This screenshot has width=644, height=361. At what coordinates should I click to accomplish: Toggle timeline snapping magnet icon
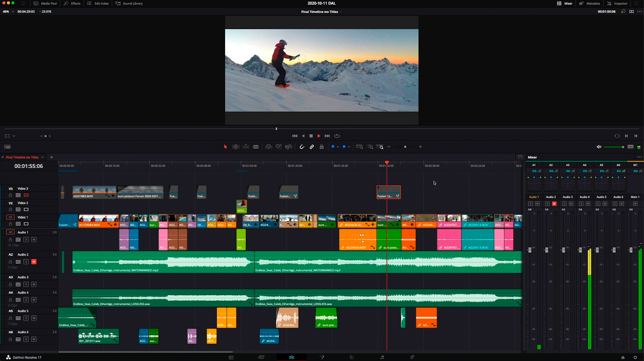pyautogui.click(x=302, y=147)
